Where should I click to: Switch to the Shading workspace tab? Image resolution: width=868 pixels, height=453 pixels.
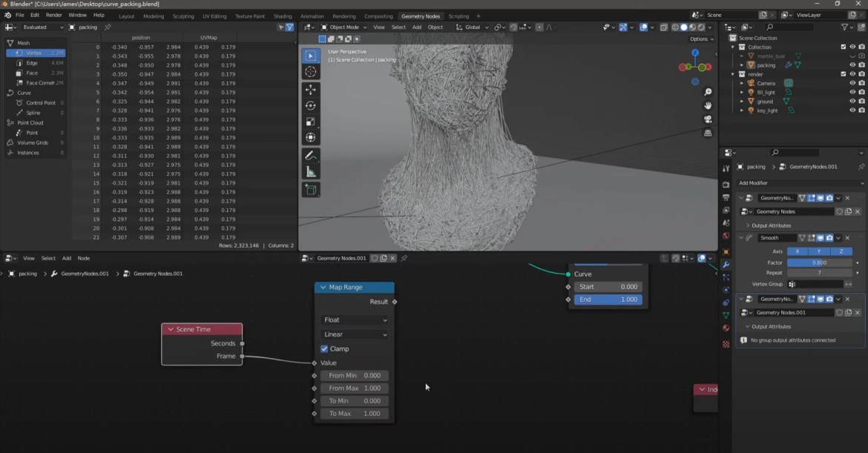pos(283,16)
